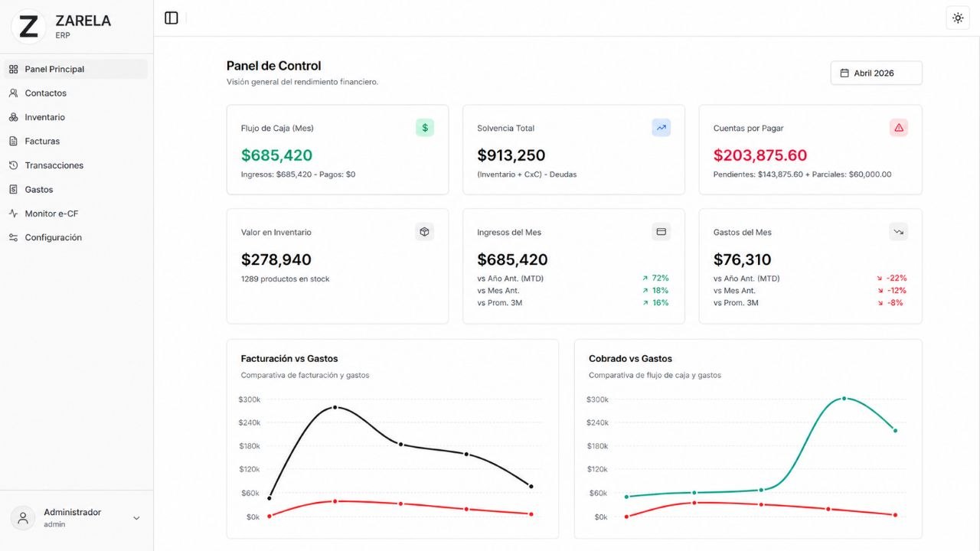Click the Monitor e-CF pulse icon
The width and height of the screenshot is (980, 551).
pos(13,214)
